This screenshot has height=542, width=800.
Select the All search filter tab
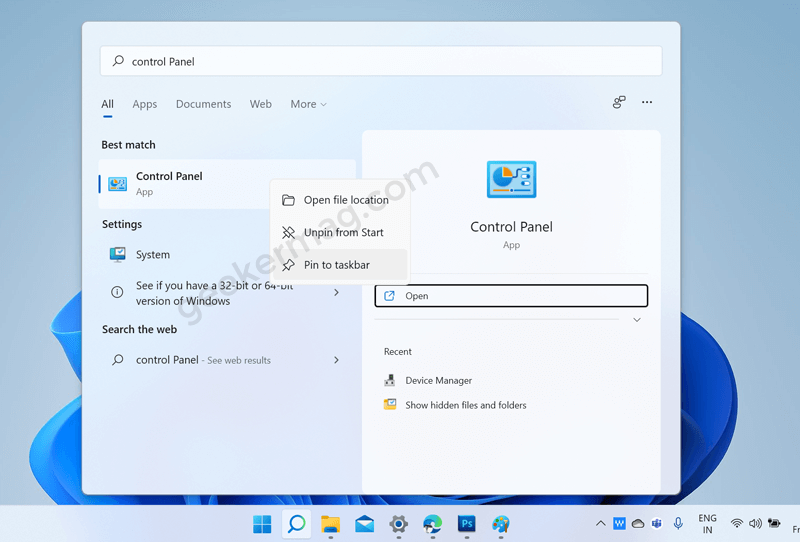click(107, 104)
